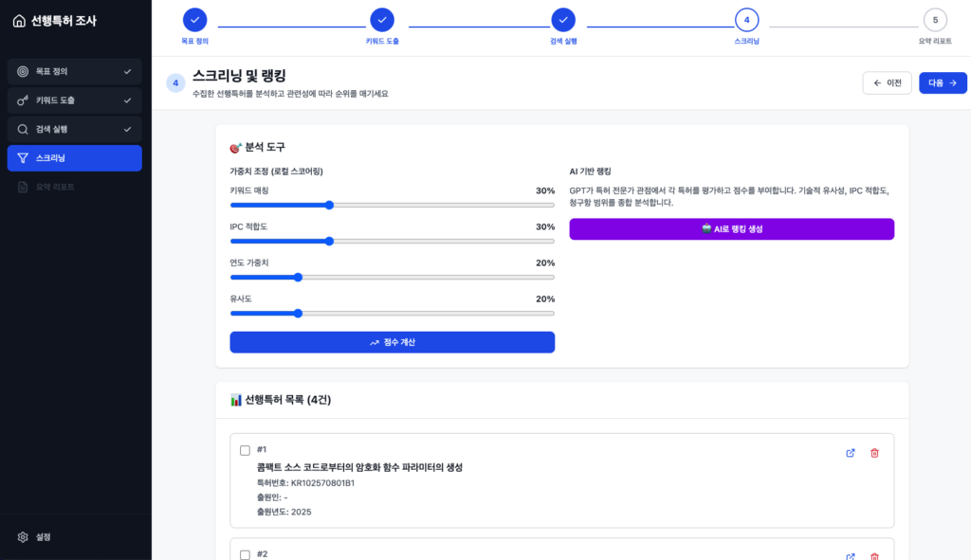Image resolution: width=971 pixels, height=560 pixels.
Task: Click the 다음 next button
Action: (x=942, y=83)
